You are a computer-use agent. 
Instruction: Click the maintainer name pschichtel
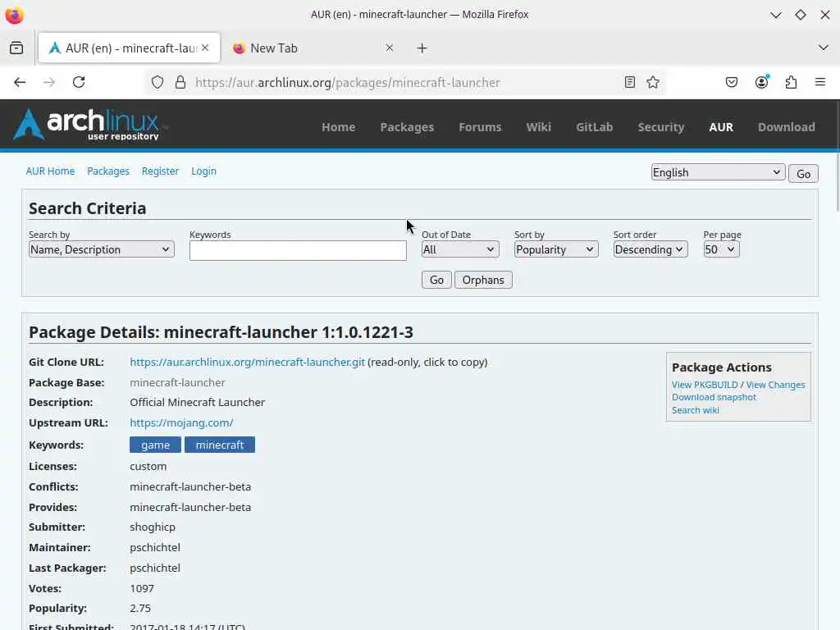(155, 547)
